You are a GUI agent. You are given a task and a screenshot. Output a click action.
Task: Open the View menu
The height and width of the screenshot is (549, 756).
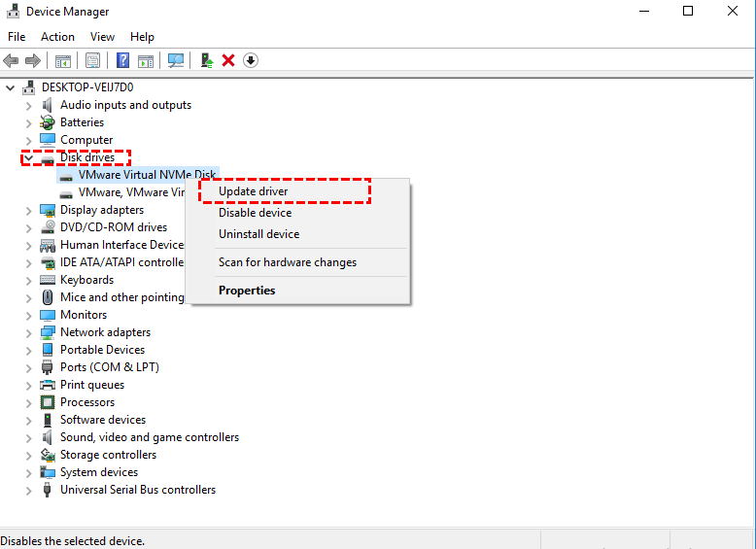click(x=102, y=37)
